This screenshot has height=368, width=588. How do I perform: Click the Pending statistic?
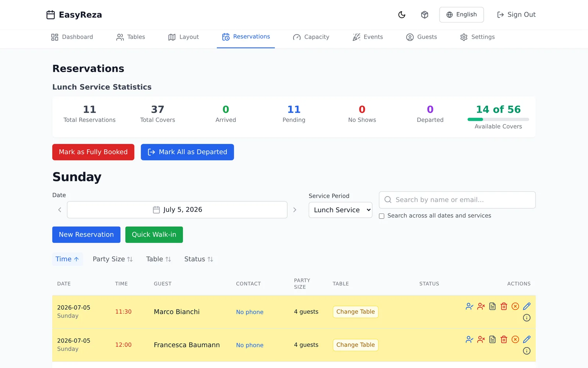294,114
